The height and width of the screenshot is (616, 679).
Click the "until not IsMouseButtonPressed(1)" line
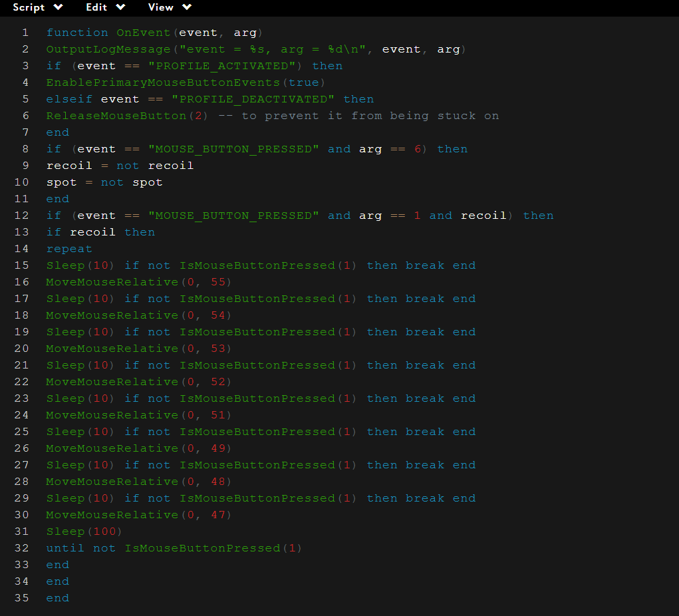click(174, 548)
